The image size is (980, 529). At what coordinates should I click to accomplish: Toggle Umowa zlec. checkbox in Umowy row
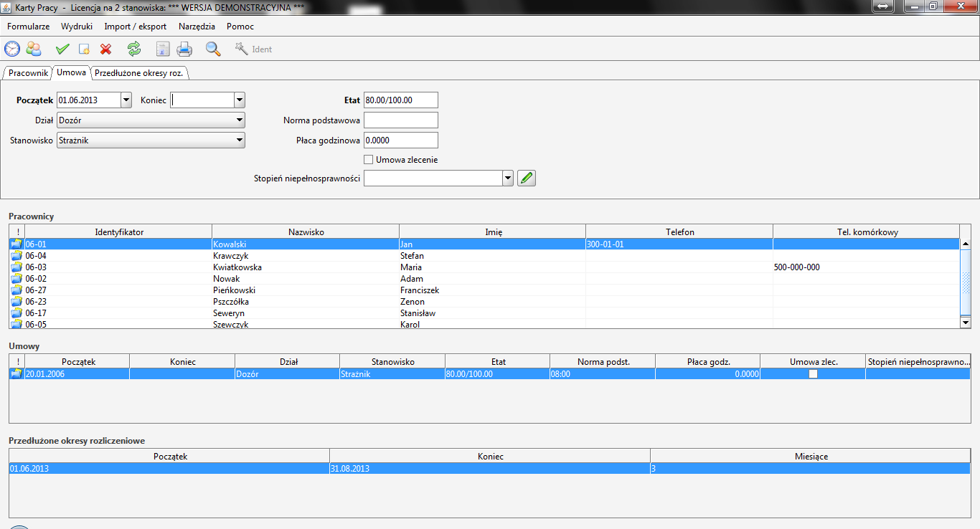pyautogui.click(x=813, y=374)
